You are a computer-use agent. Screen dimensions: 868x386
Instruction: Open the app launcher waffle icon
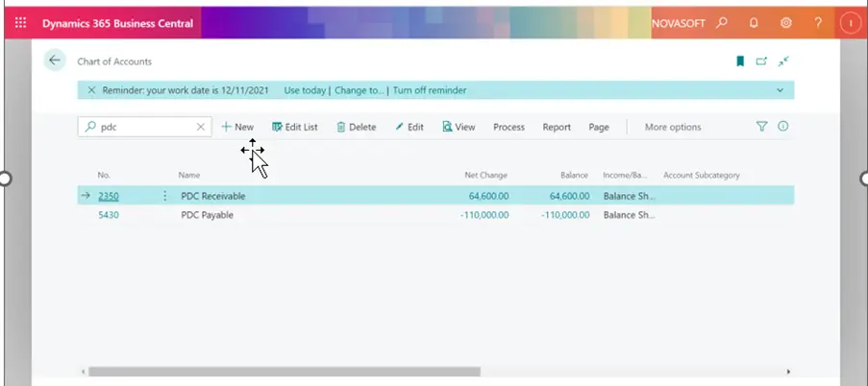coord(20,23)
